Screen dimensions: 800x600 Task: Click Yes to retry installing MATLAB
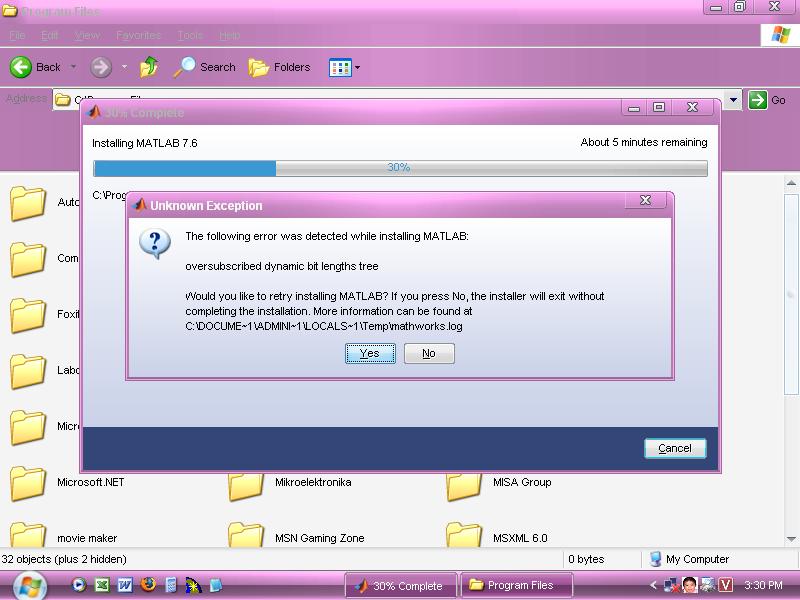(370, 353)
